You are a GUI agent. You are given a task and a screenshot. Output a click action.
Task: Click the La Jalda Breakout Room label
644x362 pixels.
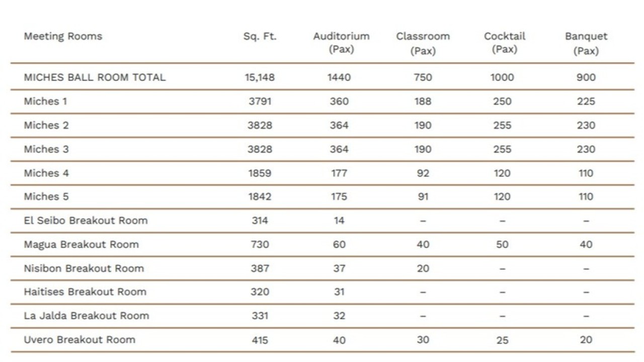tap(87, 316)
